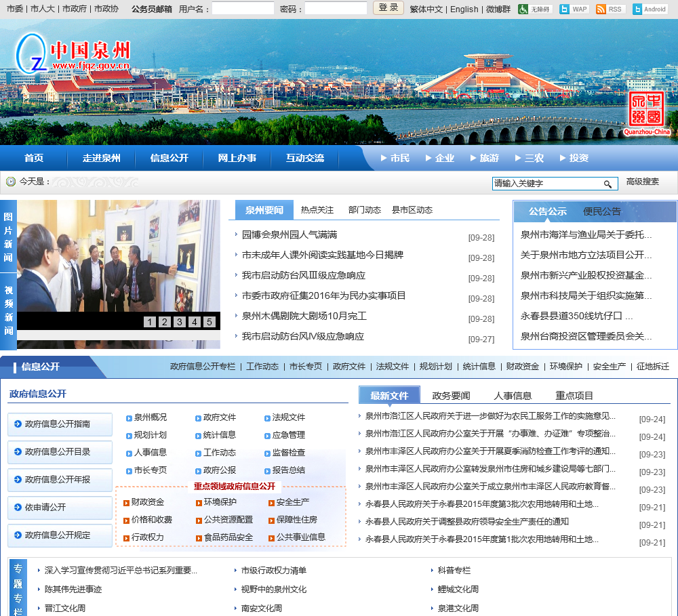Switch to the 政务要闻 tab
This screenshot has height=616, width=678.
[451, 396]
